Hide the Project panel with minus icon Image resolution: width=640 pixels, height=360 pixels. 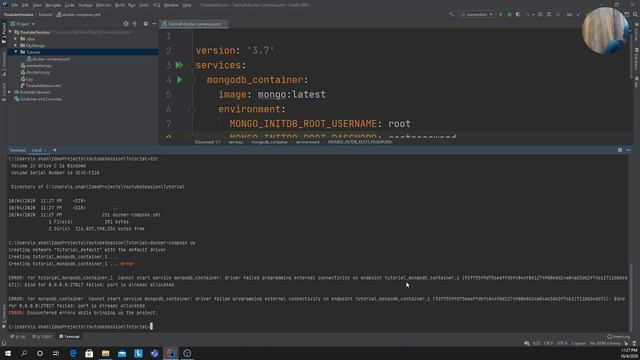[x=154, y=24]
